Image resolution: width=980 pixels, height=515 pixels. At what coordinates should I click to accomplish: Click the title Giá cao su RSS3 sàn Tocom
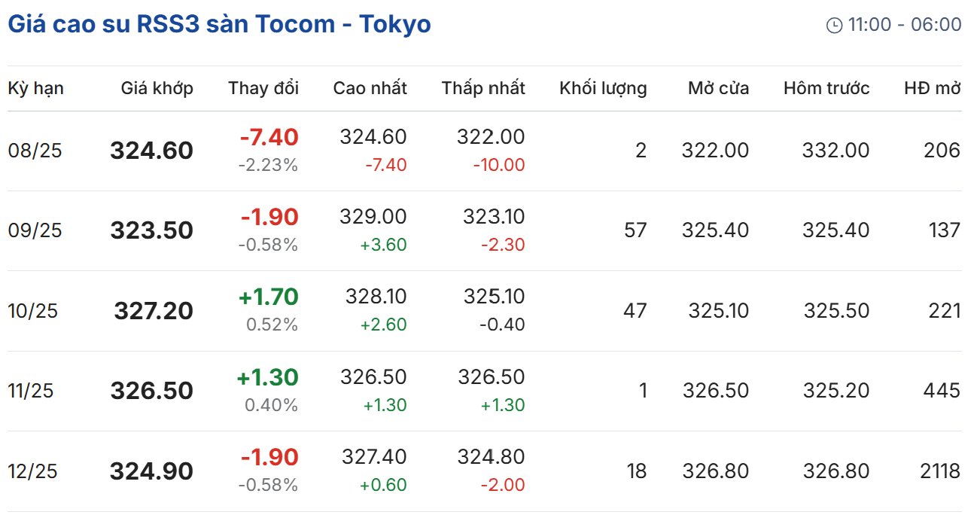click(219, 24)
